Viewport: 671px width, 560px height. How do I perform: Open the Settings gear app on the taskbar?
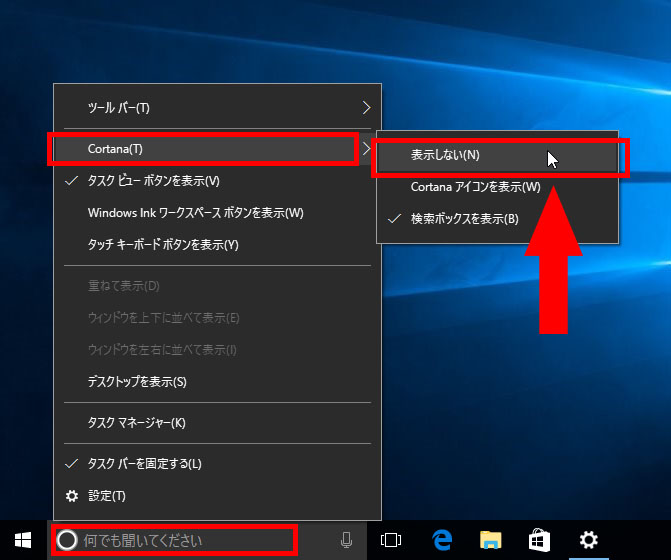tap(588, 540)
